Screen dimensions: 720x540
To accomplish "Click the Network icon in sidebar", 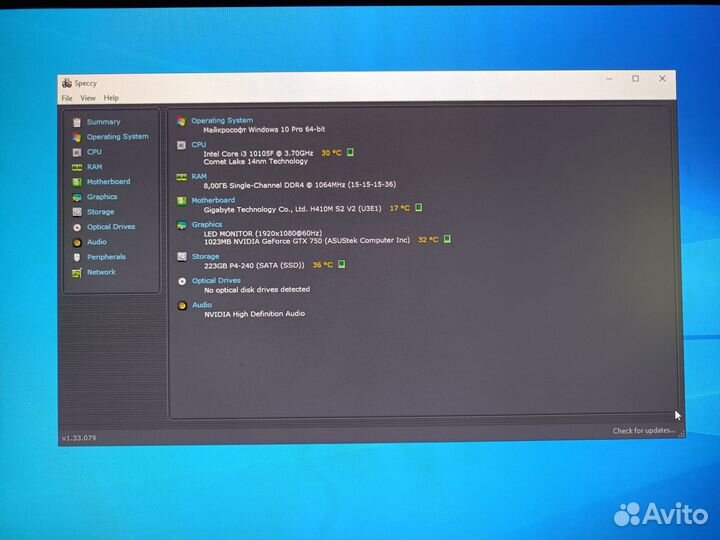I will [x=77, y=273].
